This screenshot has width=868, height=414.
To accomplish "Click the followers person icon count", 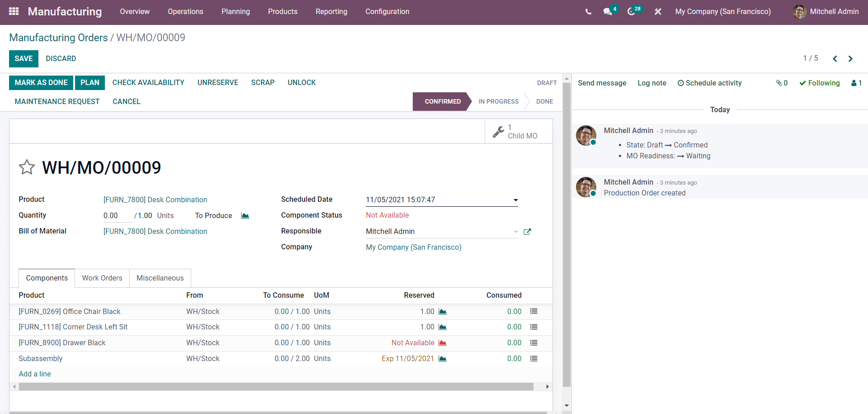I will coord(857,83).
